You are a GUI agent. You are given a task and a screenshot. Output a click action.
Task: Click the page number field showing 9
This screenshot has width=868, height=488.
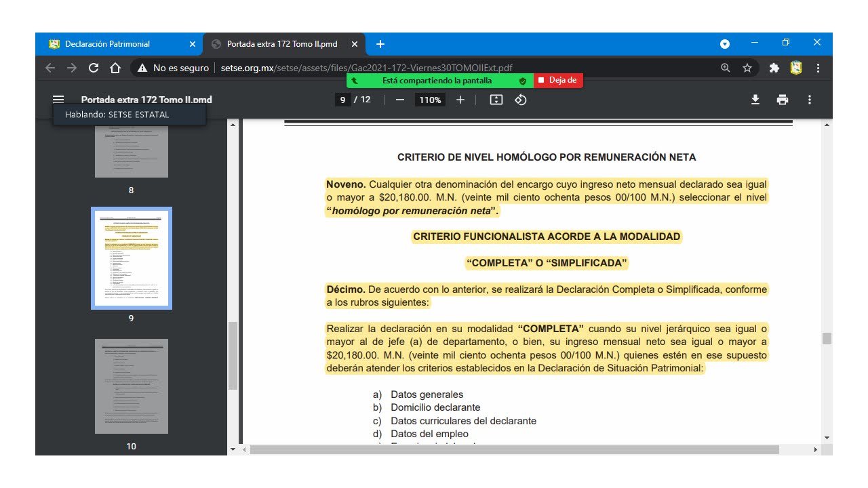pos(343,100)
